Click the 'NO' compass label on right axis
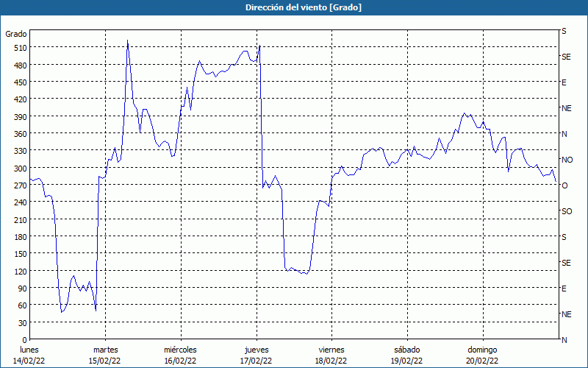 (567, 160)
